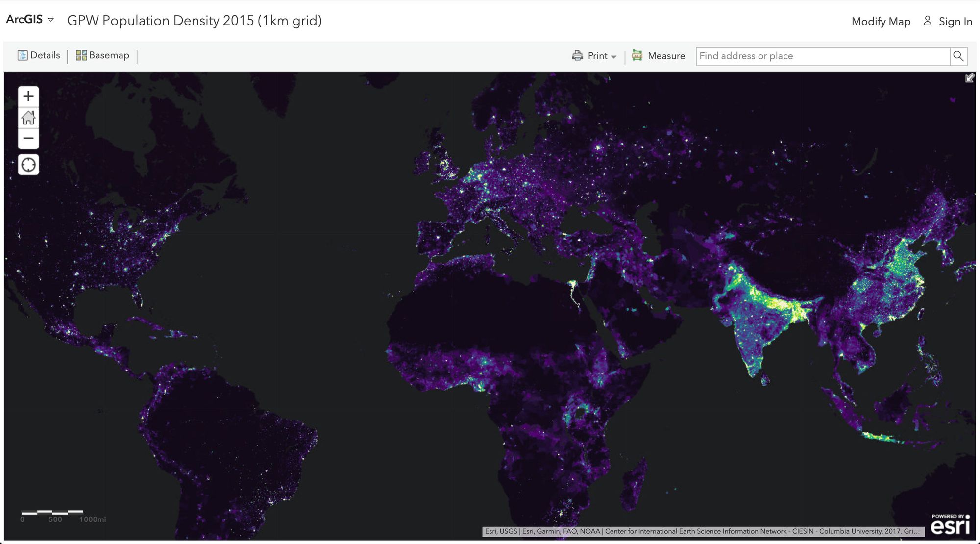Click the Sign In link

(955, 21)
